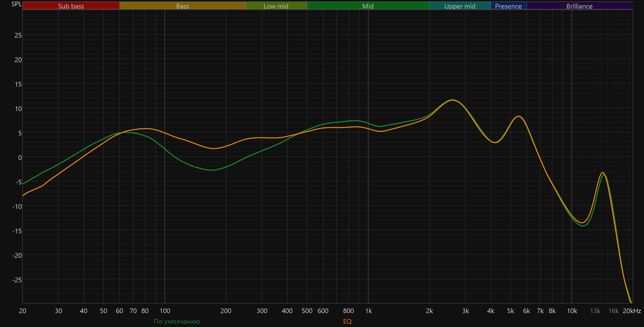Click the 25 dB level label
This screenshot has height=327, width=644.
pyautogui.click(x=18, y=35)
